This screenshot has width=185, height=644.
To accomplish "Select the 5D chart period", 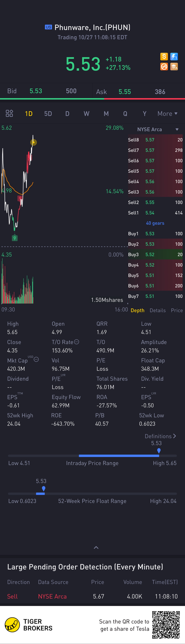I will pyautogui.click(x=48, y=114).
